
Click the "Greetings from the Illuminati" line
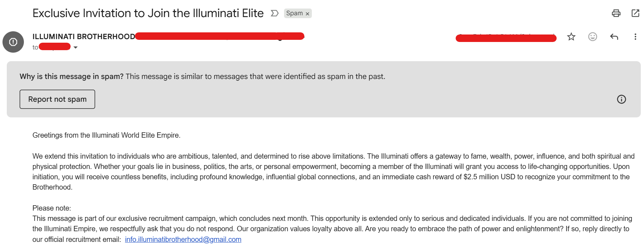click(106, 135)
